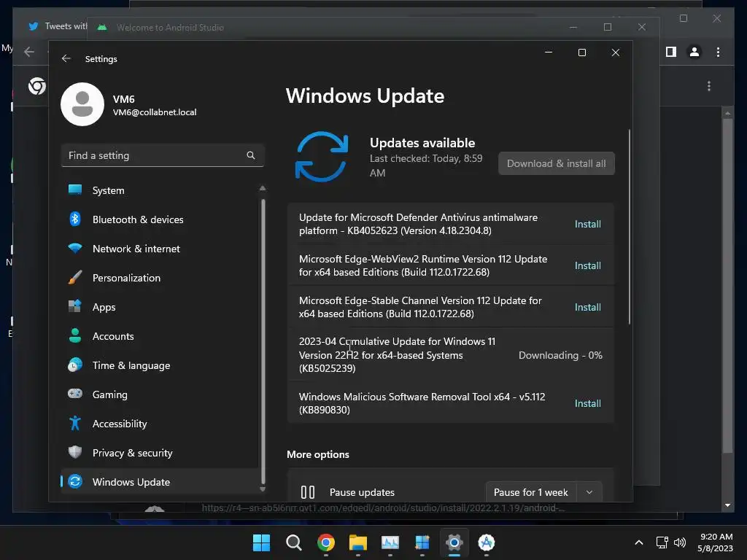Click the VM6 user avatar
The image size is (747, 560).
82,104
